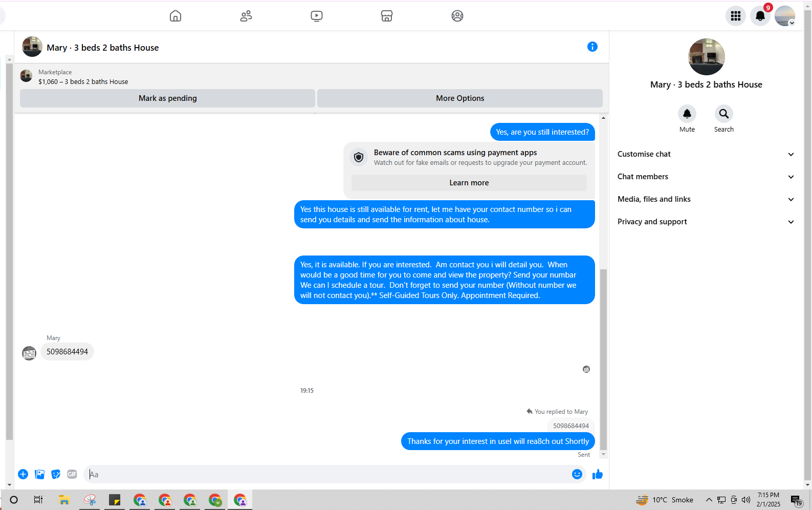
Task: Expand Privacy and support section
Action: [706, 222]
